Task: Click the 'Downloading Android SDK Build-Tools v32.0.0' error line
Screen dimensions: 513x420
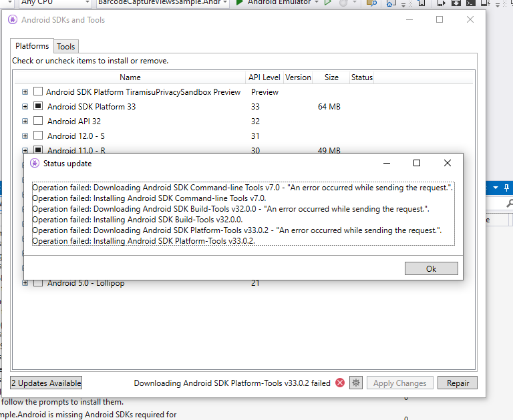Action: [230, 209]
